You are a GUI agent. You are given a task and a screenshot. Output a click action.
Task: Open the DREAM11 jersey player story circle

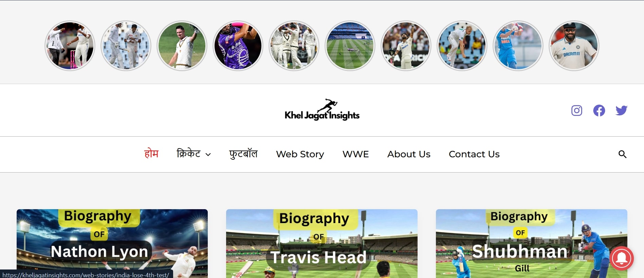pyautogui.click(x=574, y=46)
